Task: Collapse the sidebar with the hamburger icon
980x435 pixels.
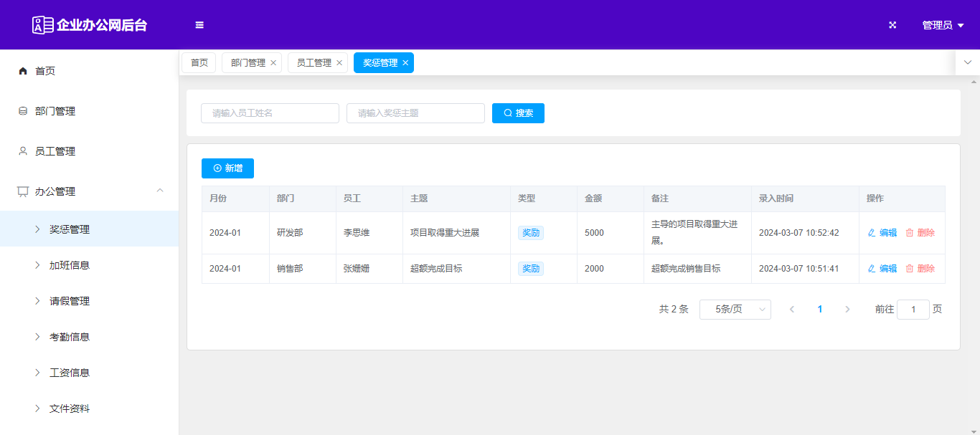Action: (199, 25)
